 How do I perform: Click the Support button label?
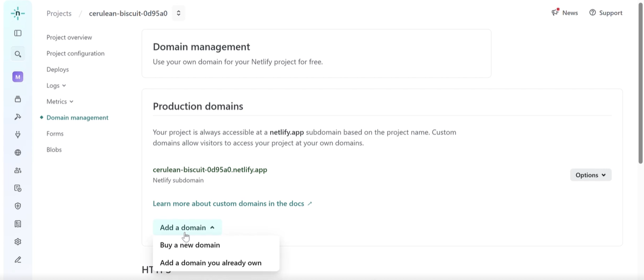611,13
